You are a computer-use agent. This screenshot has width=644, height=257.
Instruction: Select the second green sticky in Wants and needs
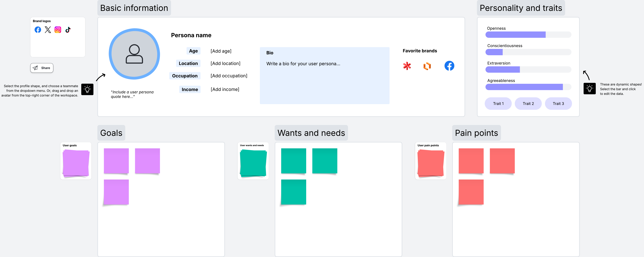(325, 161)
